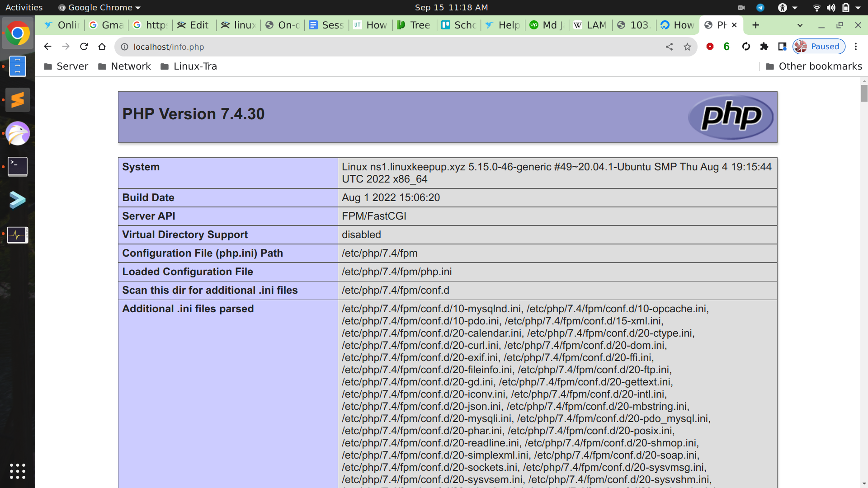This screenshot has width=868, height=488.
Task: Open the browser extensions puzzle icon
Action: (764, 47)
